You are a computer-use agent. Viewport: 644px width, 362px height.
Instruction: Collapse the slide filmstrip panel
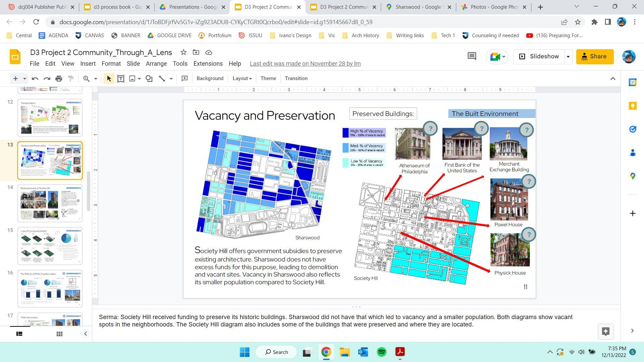[x=85, y=334]
